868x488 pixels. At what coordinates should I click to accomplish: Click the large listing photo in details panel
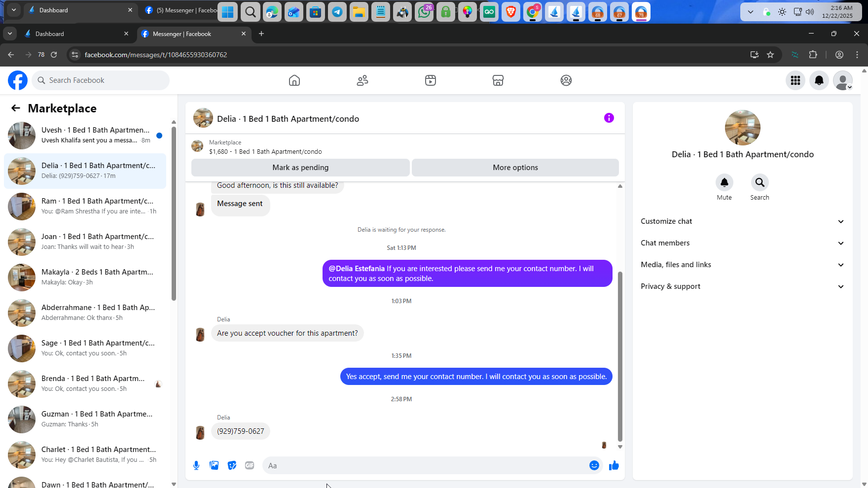coord(743,128)
